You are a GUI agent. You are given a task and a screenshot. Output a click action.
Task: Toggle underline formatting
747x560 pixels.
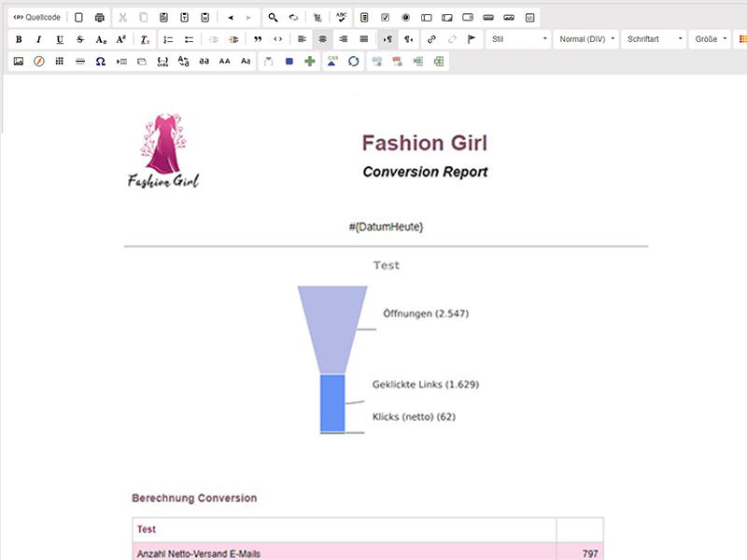[x=60, y=39]
